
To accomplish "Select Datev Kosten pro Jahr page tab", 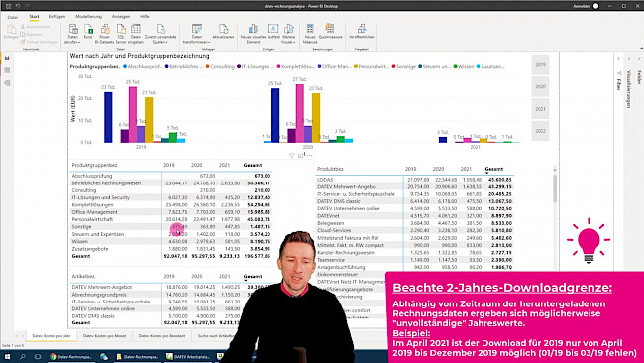I will click(x=52, y=336).
